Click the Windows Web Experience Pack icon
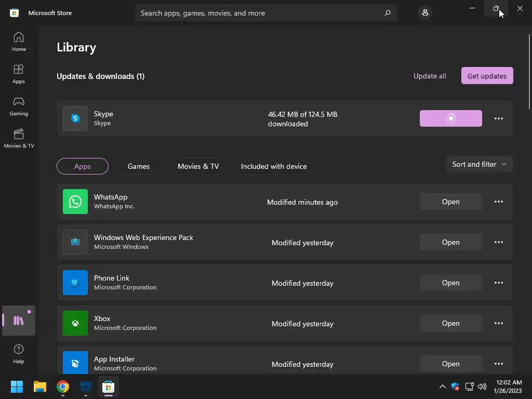 pyautogui.click(x=75, y=242)
